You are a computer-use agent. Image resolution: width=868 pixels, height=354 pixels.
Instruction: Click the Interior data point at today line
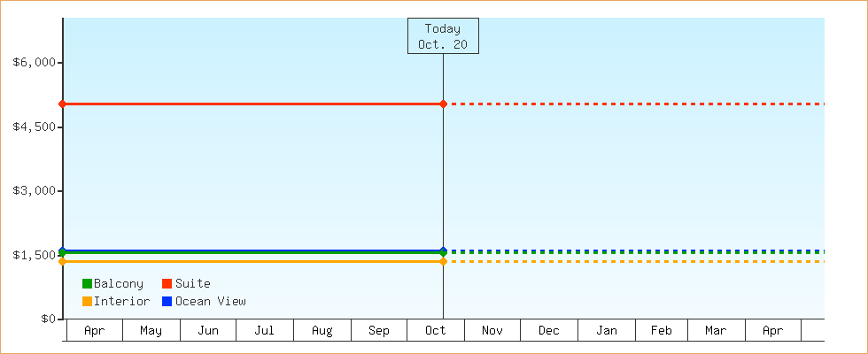pos(443,261)
